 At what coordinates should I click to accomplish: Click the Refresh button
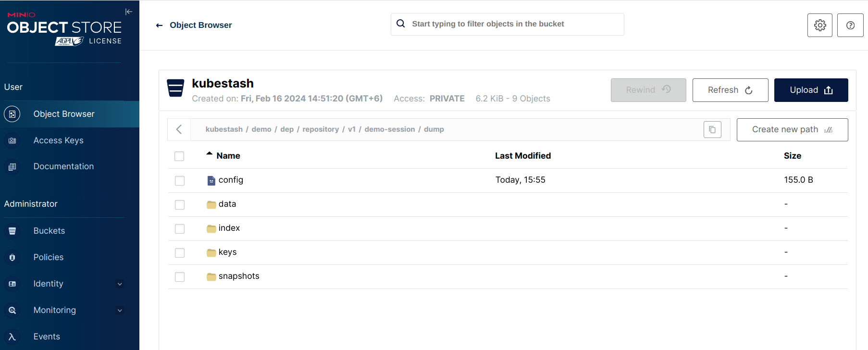click(730, 90)
